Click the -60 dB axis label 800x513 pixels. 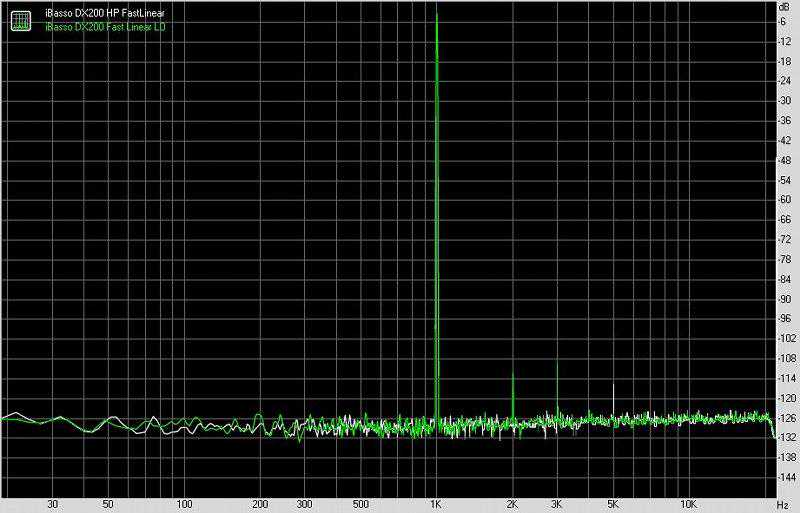pos(786,200)
